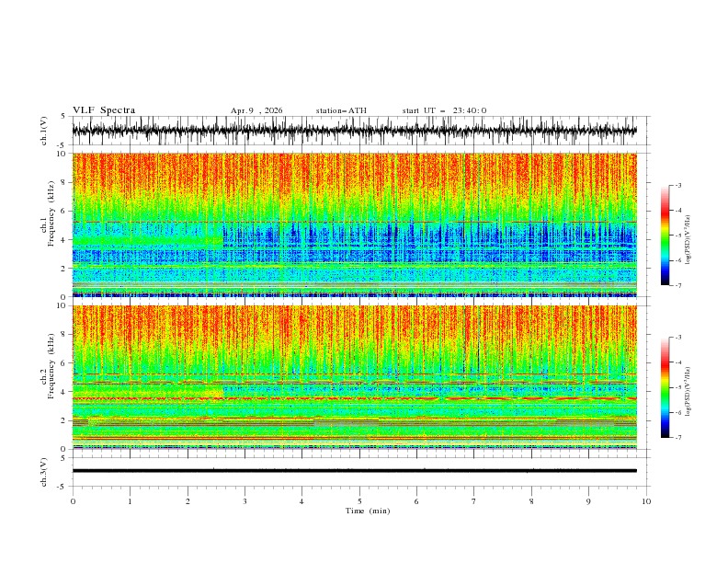Click the 'Time (min)' axis label
Screen dimensions: 728x563
368,511
